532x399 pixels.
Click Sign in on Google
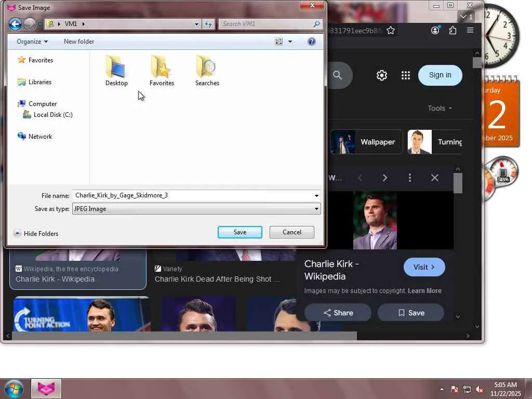pyautogui.click(x=440, y=75)
